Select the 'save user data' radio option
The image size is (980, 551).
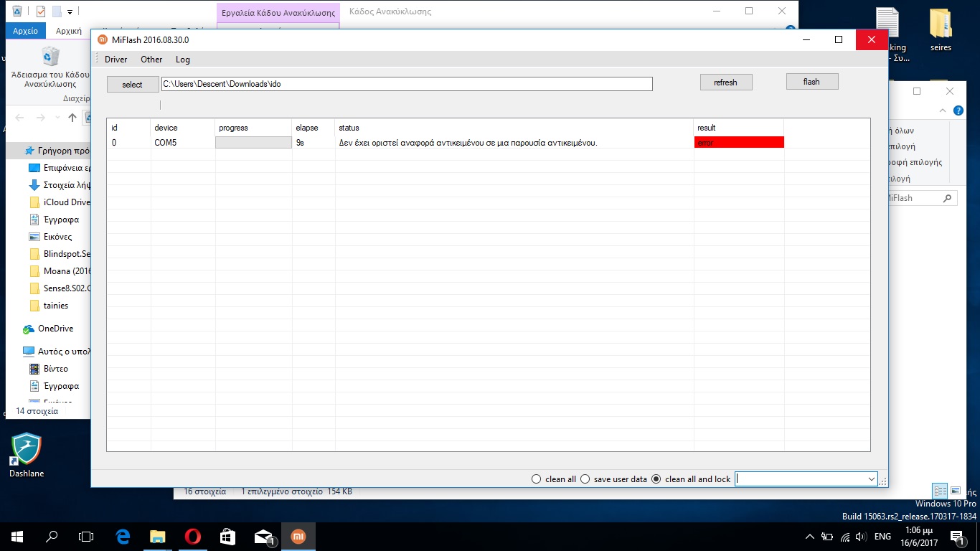coord(585,479)
